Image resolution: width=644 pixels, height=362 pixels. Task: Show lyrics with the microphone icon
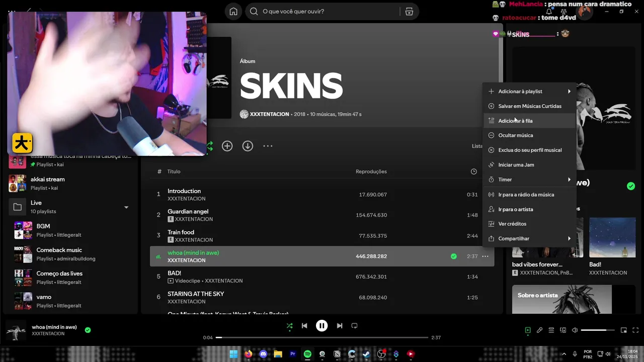coord(539,330)
